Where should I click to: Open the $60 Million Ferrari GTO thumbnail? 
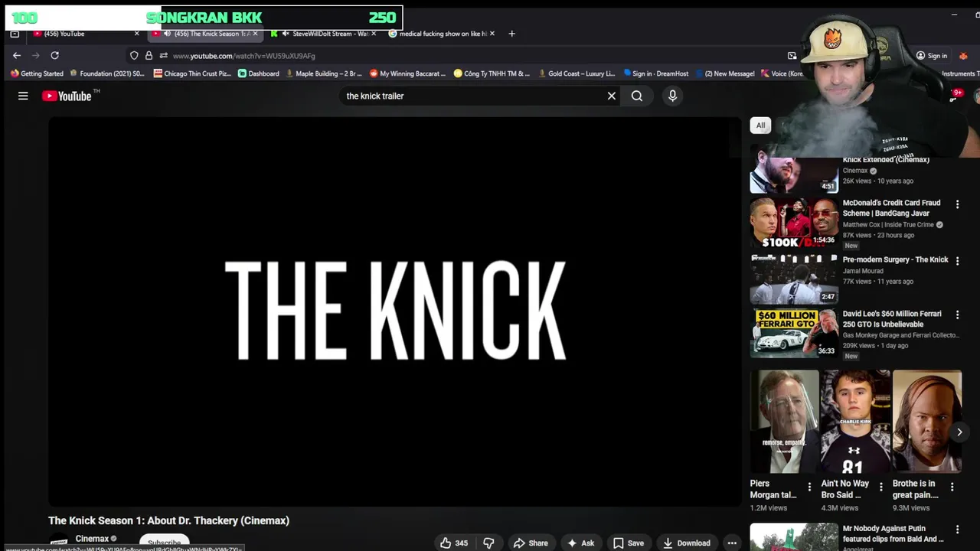pyautogui.click(x=794, y=333)
